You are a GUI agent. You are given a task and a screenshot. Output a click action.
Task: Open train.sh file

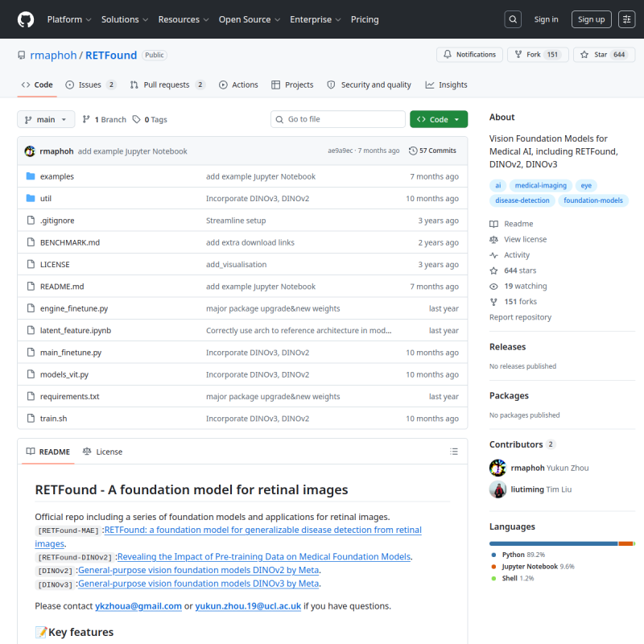tap(53, 419)
